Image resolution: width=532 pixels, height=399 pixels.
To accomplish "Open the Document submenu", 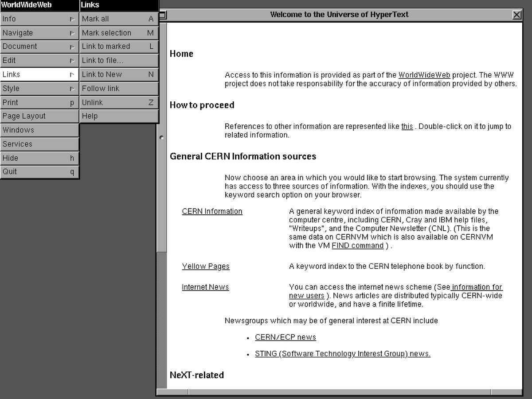I will coord(39,46).
